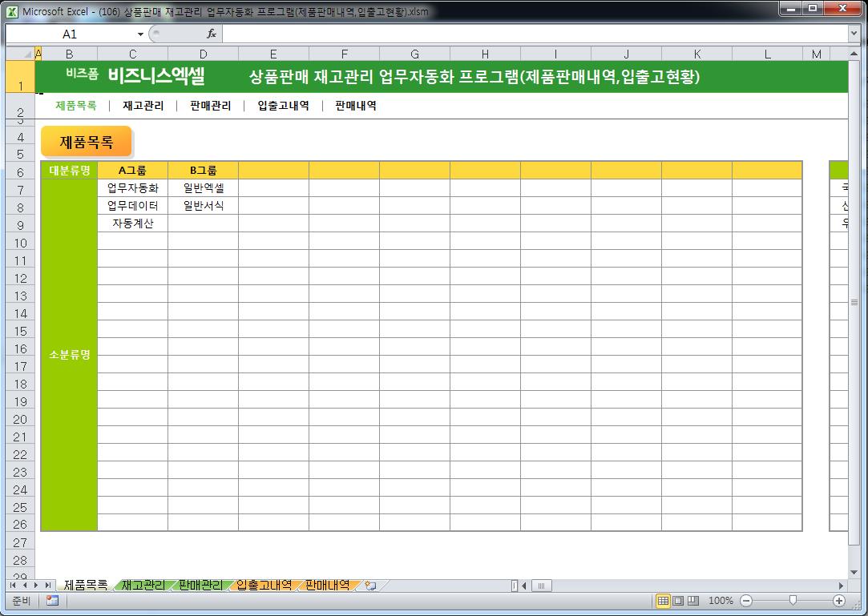Click horizontal scrollbar right arrow

pyautogui.click(x=841, y=586)
